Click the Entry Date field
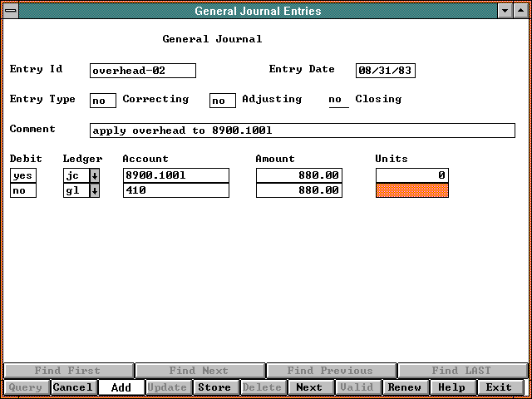Image resolution: width=532 pixels, height=399 pixels. coord(385,71)
